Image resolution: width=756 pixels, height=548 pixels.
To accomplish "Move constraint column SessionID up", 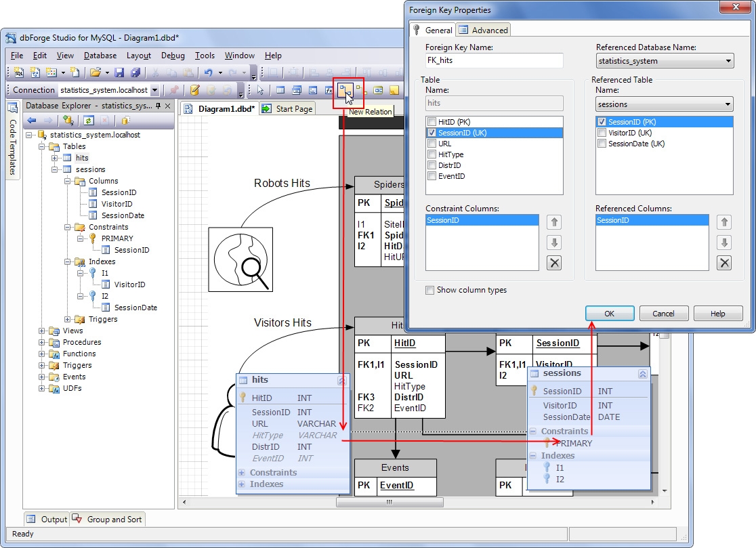I will coord(554,222).
